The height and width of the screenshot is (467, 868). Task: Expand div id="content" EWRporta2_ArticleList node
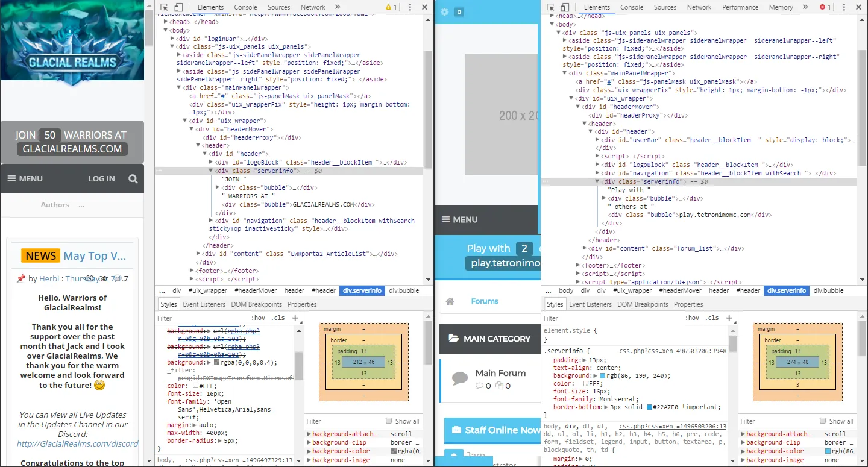tap(198, 254)
